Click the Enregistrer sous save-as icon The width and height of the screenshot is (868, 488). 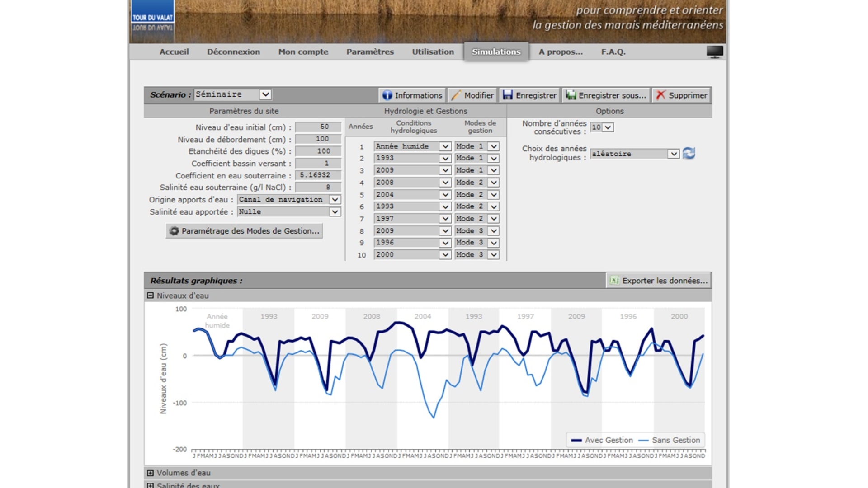571,95
